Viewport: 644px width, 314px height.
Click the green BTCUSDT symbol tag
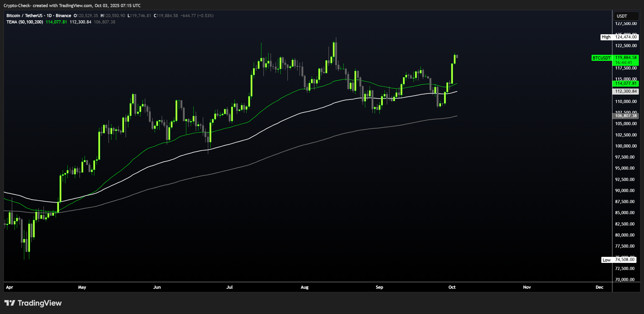[x=602, y=58]
